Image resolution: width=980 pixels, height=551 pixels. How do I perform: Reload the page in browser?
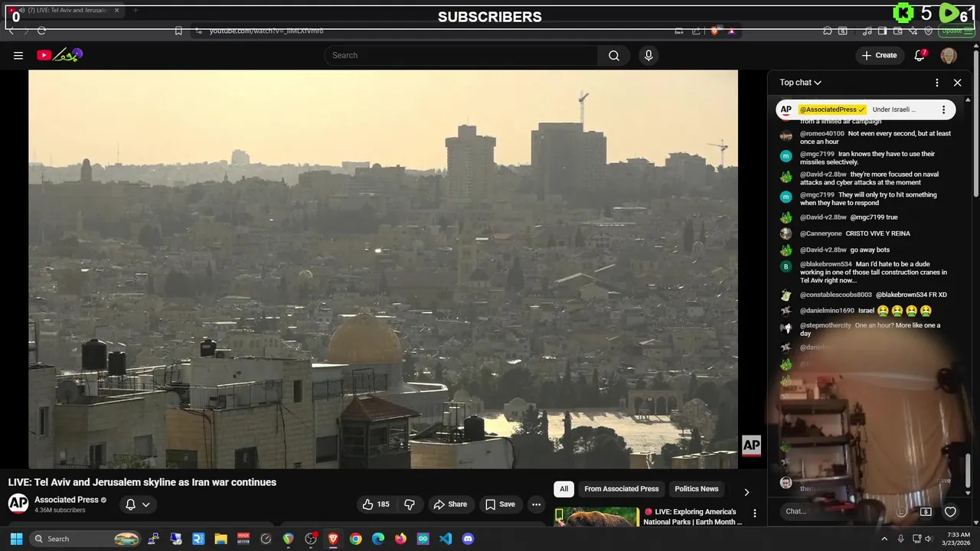pos(41,31)
